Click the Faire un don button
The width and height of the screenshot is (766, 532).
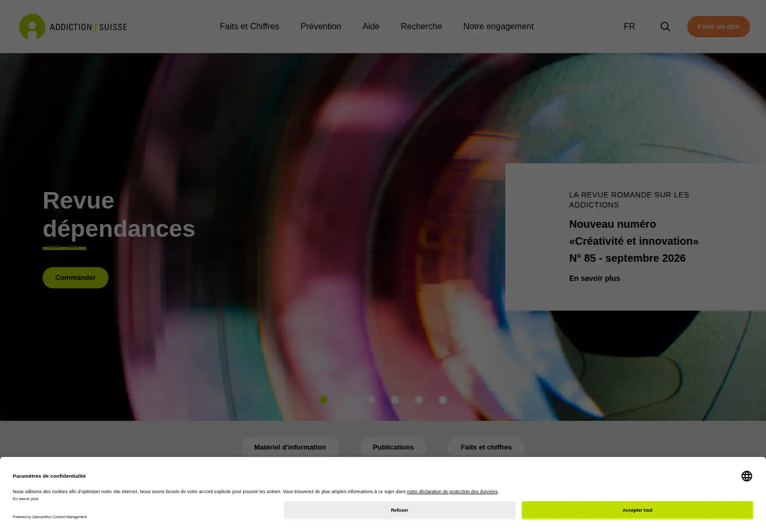718,27
